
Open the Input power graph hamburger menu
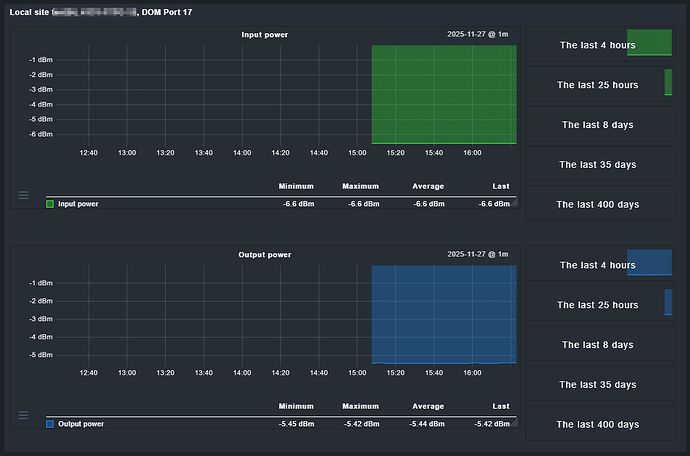pos(24,195)
